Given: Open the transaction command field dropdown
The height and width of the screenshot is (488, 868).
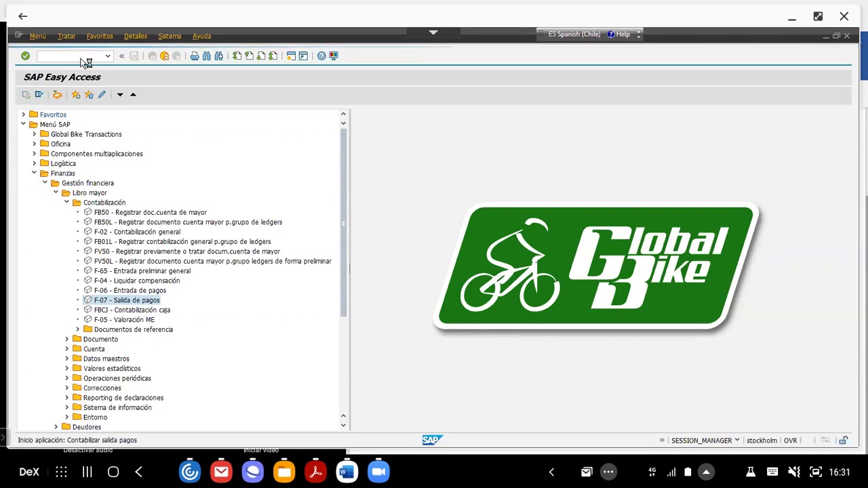Looking at the screenshot, I should (x=107, y=56).
